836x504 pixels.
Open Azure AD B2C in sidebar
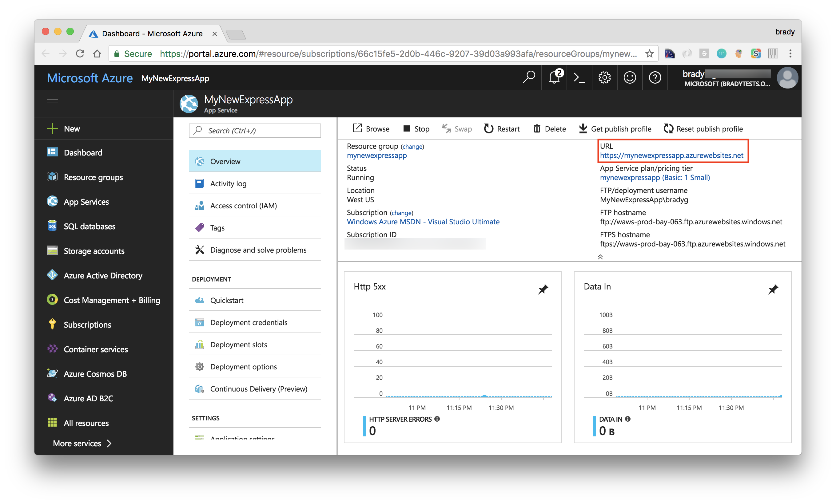(x=104, y=398)
